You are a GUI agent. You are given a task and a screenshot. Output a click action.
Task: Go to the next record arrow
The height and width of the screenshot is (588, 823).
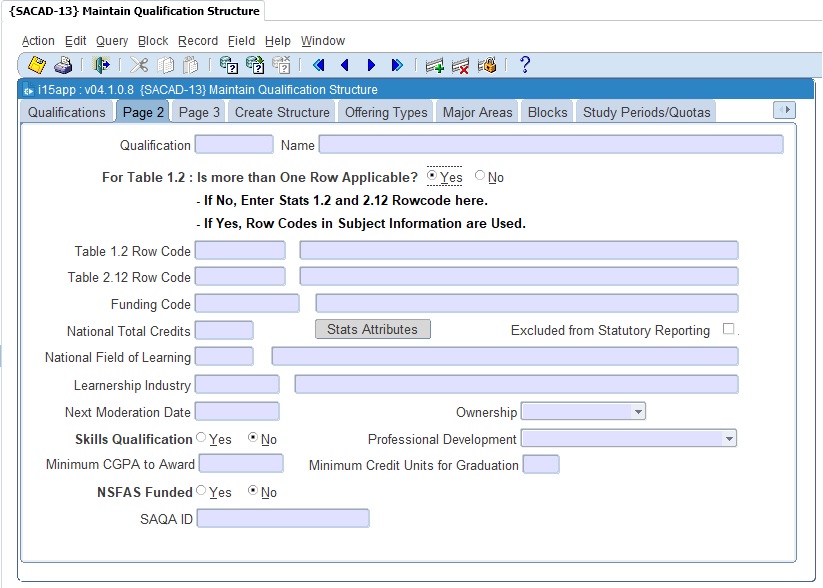click(x=371, y=66)
